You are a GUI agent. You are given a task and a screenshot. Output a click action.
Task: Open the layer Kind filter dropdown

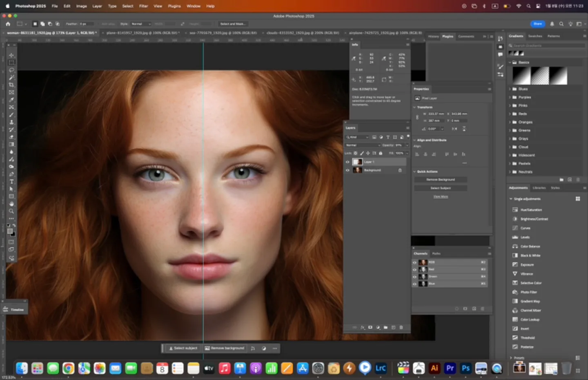[x=357, y=137]
